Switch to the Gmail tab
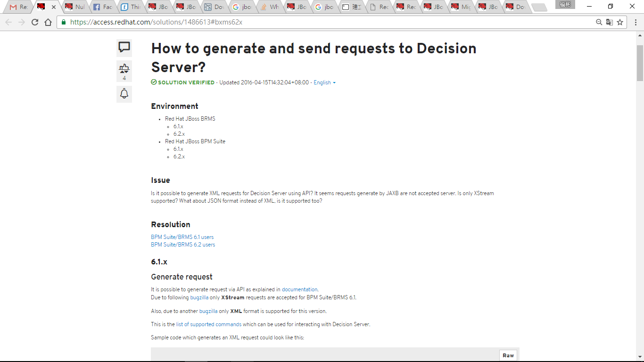Screen dimensions: 644x362 click(19, 7)
